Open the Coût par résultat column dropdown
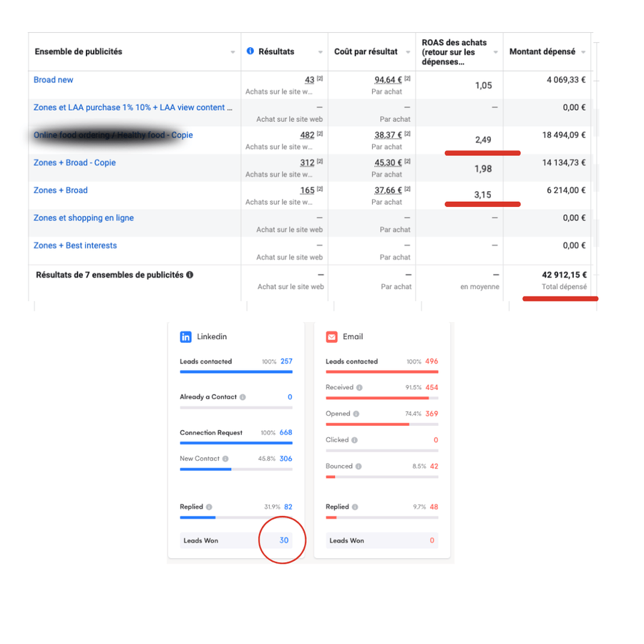 pyautogui.click(x=407, y=52)
